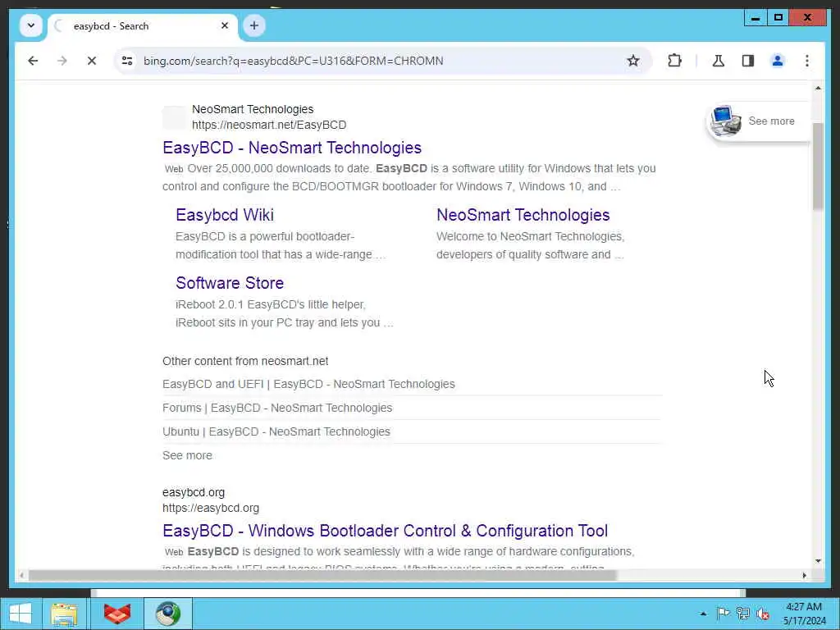Click the scroll up arrow
Screen dimensions: 840x630
818,88
